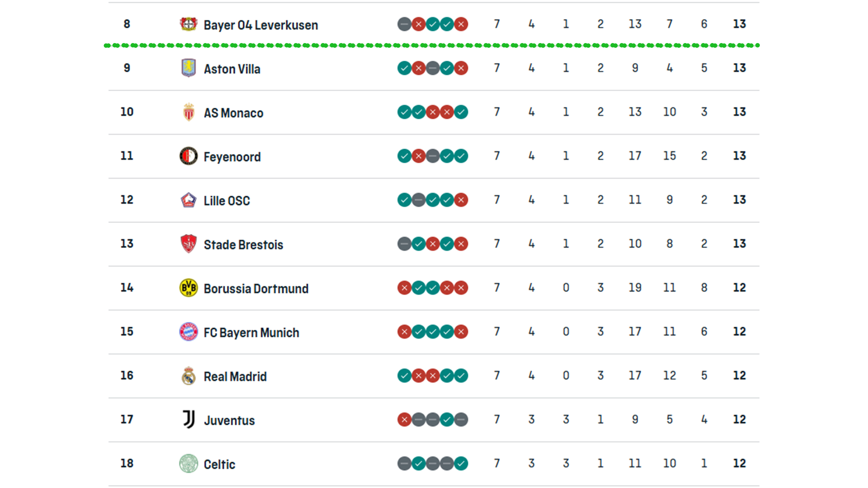Click the Aston Villa club crest

(x=189, y=68)
